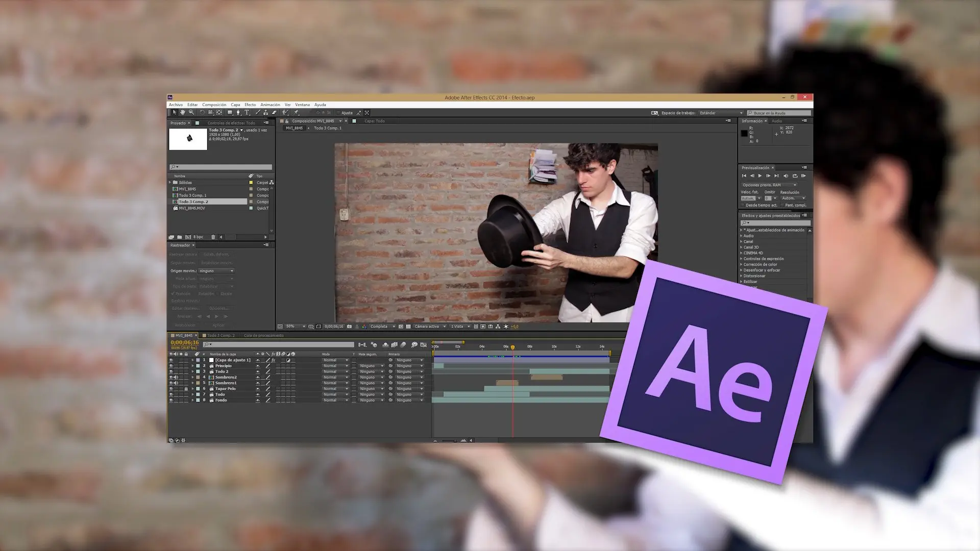This screenshot has width=980, height=551.
Task: Check the Pant. compl. checkbox
Action: point(782,205)
